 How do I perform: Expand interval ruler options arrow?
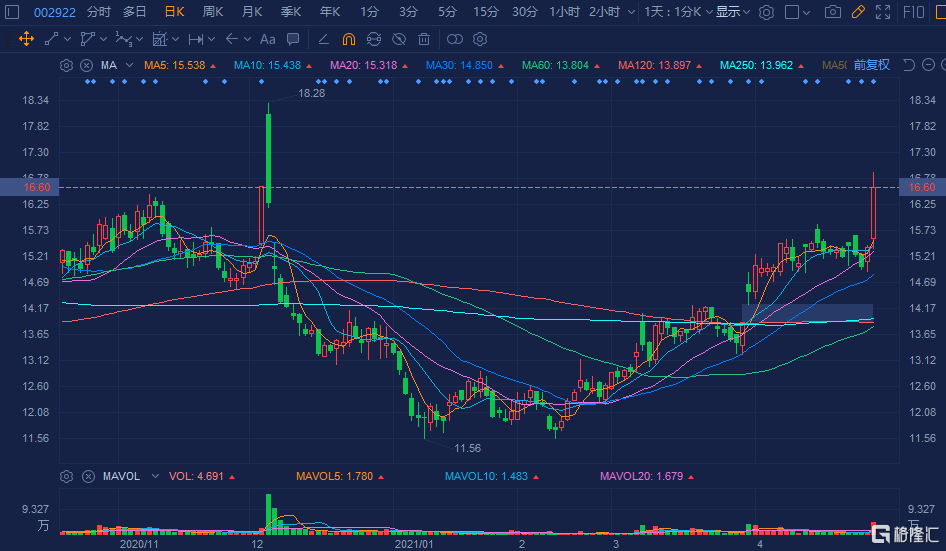click(211, 39)
